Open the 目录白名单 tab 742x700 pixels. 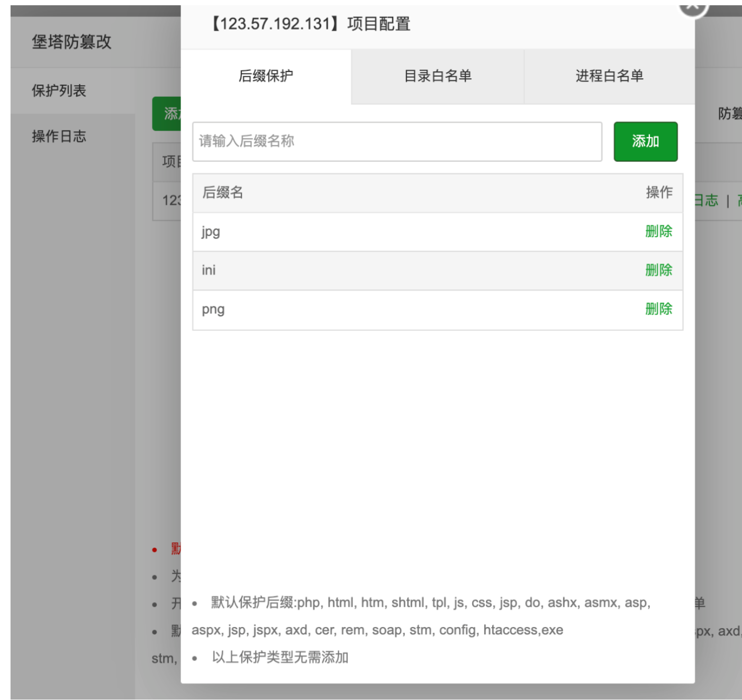point(437,76)
